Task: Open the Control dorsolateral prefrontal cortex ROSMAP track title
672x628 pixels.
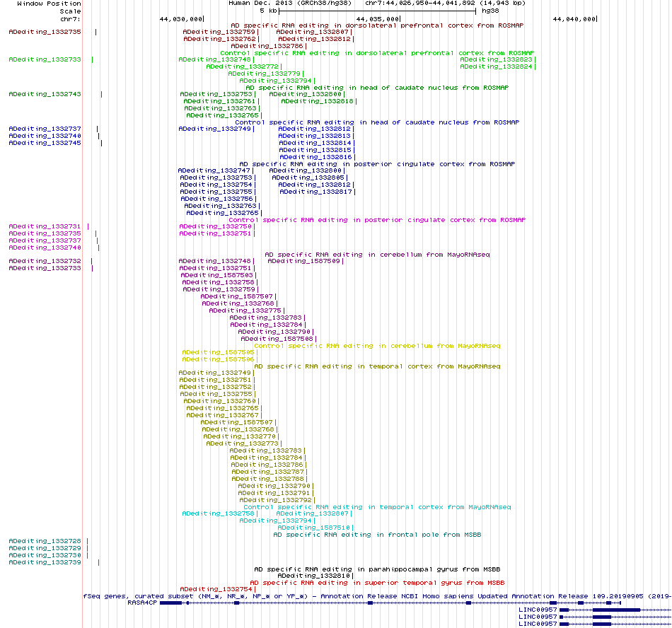Action: pyautogui.click(x=377, y=53)
